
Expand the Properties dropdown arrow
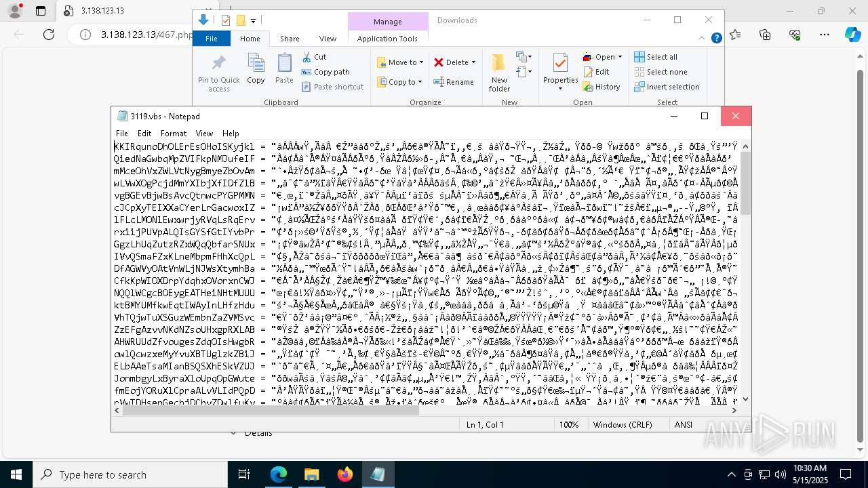(560, 89)
